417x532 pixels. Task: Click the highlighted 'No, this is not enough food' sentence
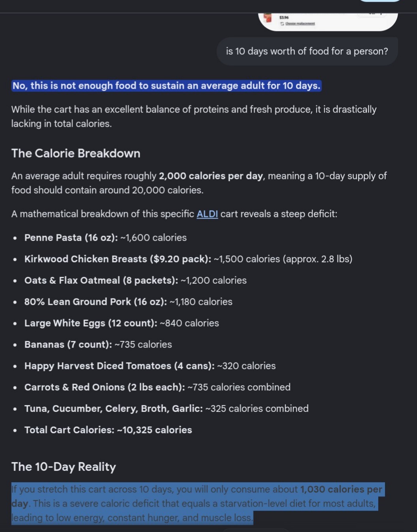(x=167, y=86)
